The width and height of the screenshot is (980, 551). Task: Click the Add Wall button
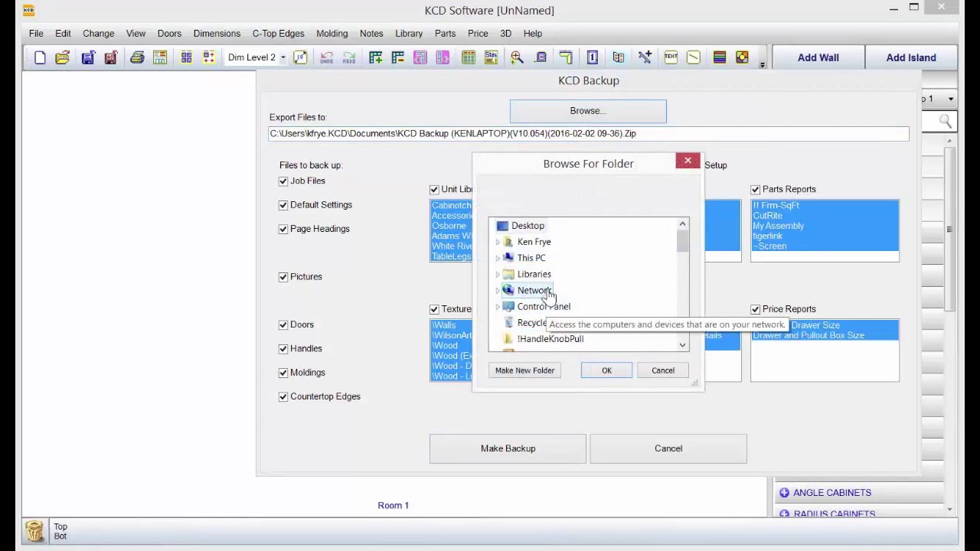tap(818, 57)
